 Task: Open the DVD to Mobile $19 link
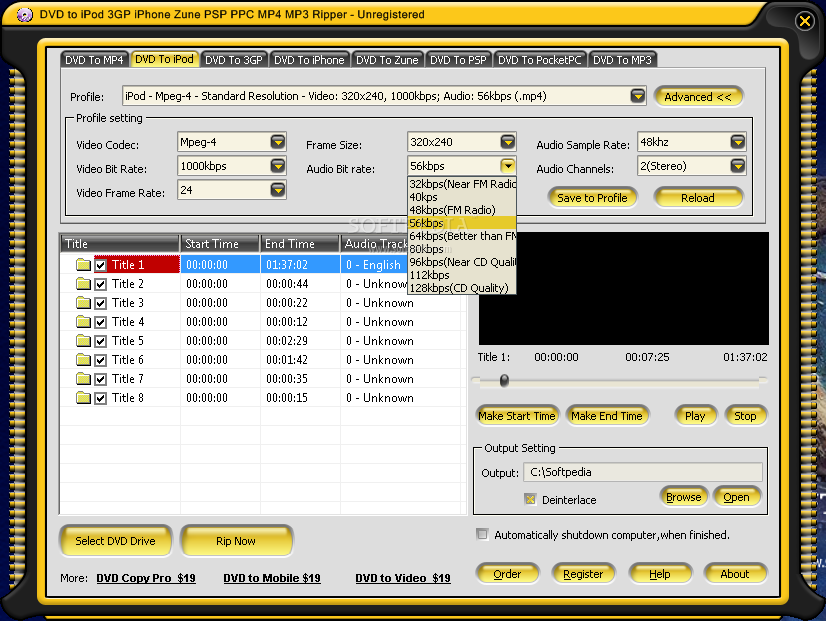(x=272, y=578)
